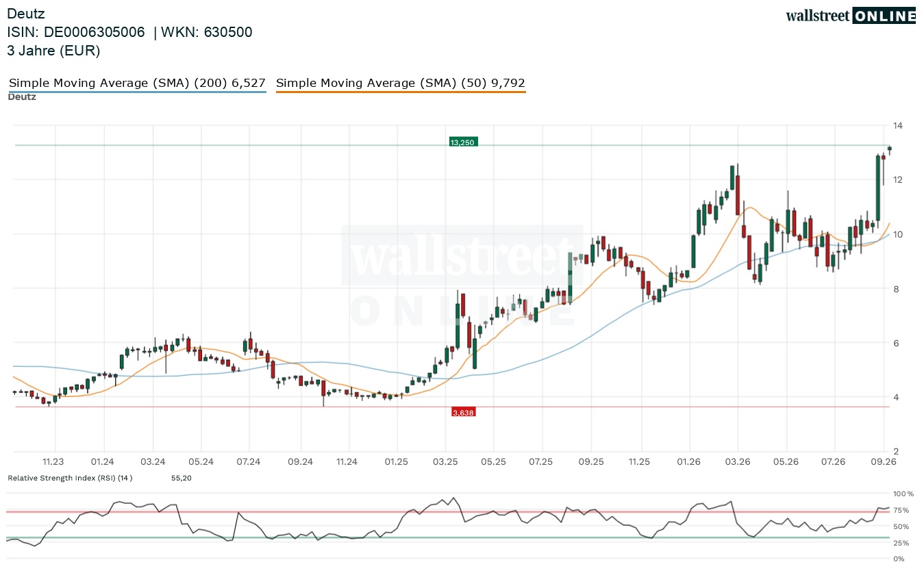Click the large Deutz heading at top
The image size is (924, 577).
coord(27,13)
